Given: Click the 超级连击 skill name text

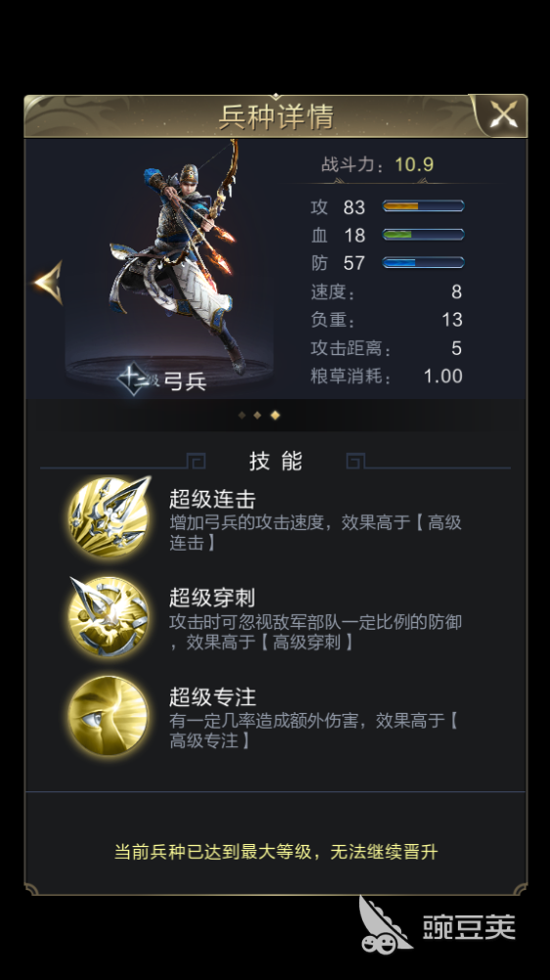Looking at the screenshot, I should pos(212,500).
